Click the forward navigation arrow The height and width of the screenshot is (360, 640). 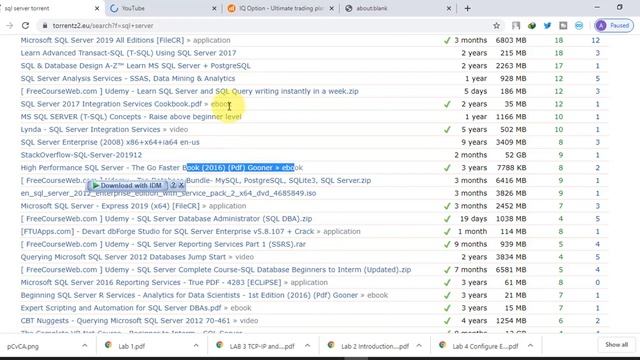click(x=9, y=26)
